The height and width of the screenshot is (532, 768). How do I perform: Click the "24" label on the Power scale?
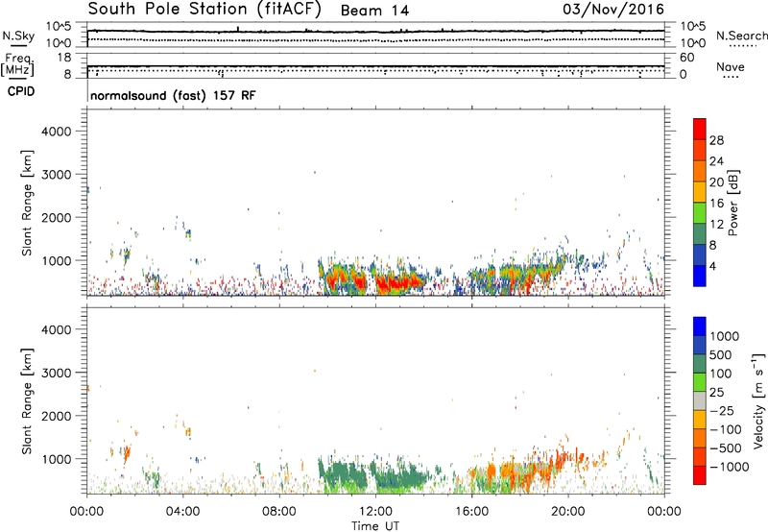[x=716, y=161]
